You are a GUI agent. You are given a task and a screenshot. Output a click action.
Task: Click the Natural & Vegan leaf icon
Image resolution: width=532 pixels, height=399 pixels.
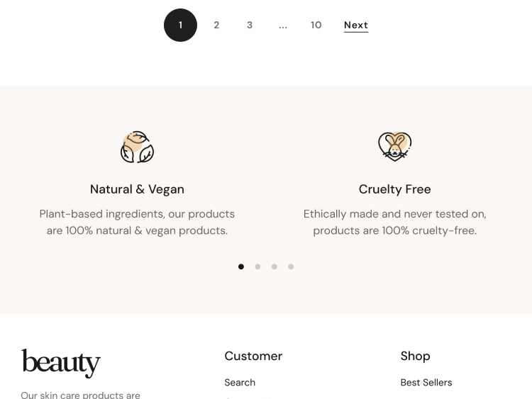click(x=137, y=147)
